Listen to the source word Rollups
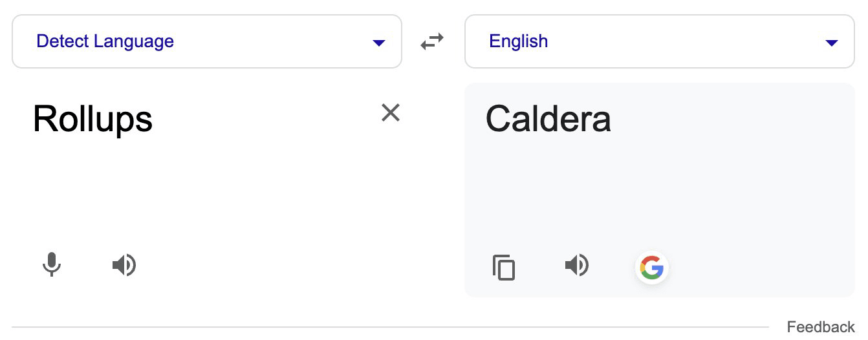The width and height of the screenshot is (868, 340). point(124,265)
